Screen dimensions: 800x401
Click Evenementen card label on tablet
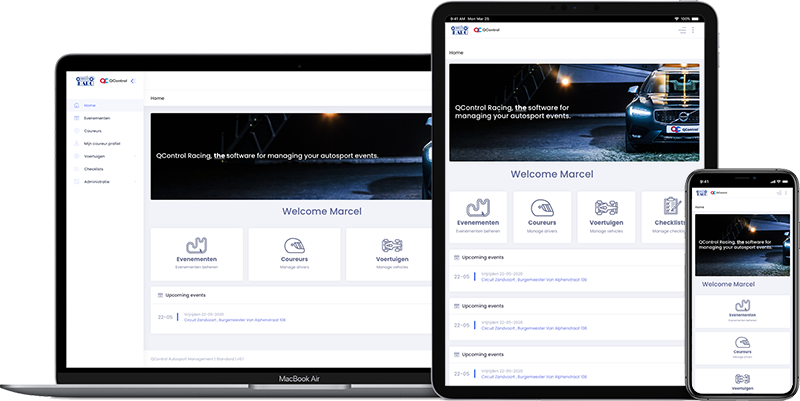[x=478, y=223]
